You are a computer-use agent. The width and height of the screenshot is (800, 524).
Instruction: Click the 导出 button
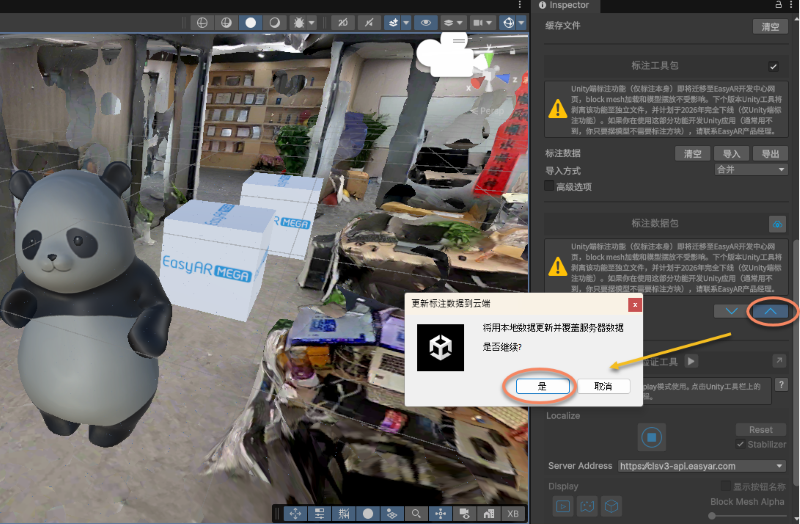click(770, 154)
